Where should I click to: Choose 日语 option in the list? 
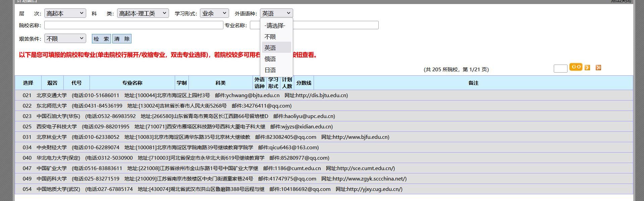276,70
